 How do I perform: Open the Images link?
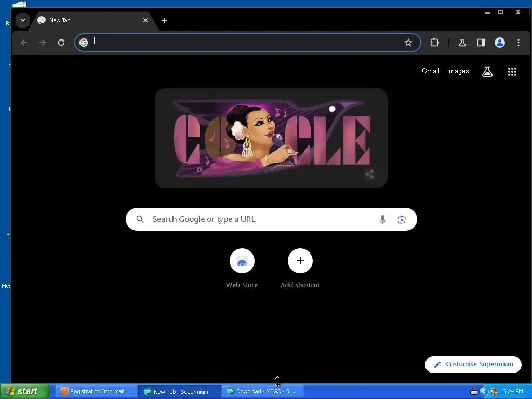coord(458,71)
